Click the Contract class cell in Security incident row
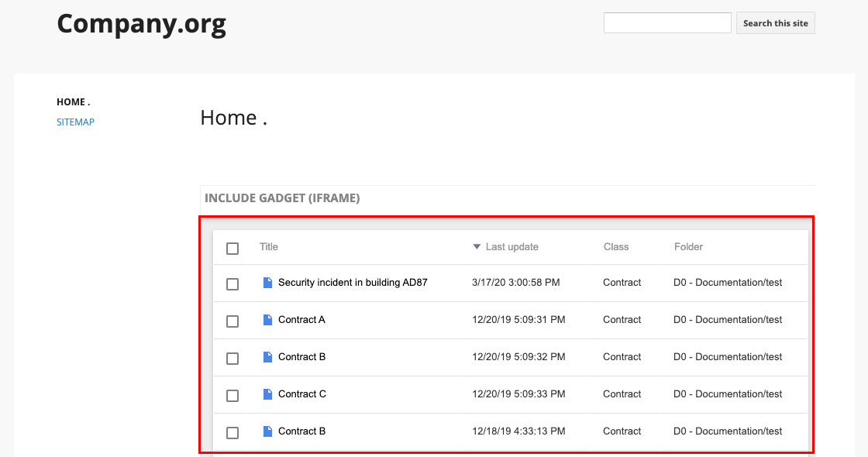 (622, 282)
